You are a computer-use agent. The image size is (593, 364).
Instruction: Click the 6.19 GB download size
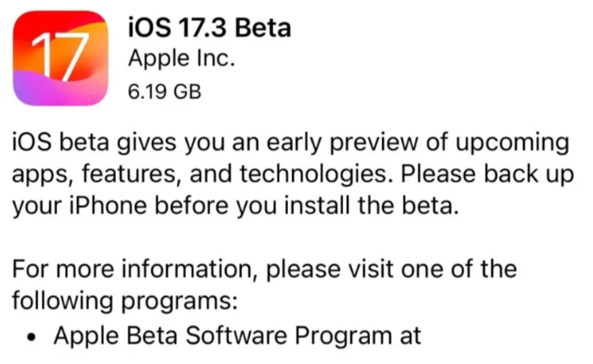(x=164, y=90)
